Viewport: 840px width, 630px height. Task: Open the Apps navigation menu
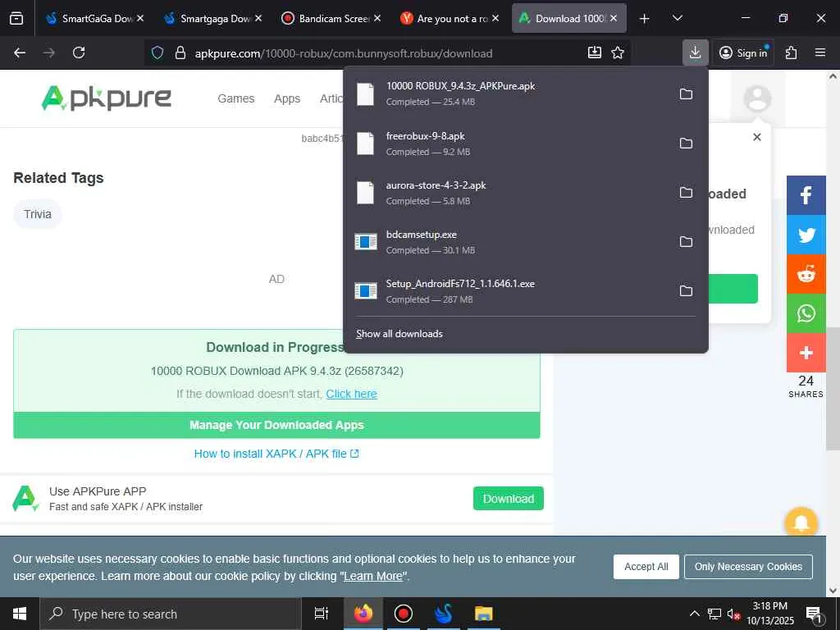coord(287,98)
